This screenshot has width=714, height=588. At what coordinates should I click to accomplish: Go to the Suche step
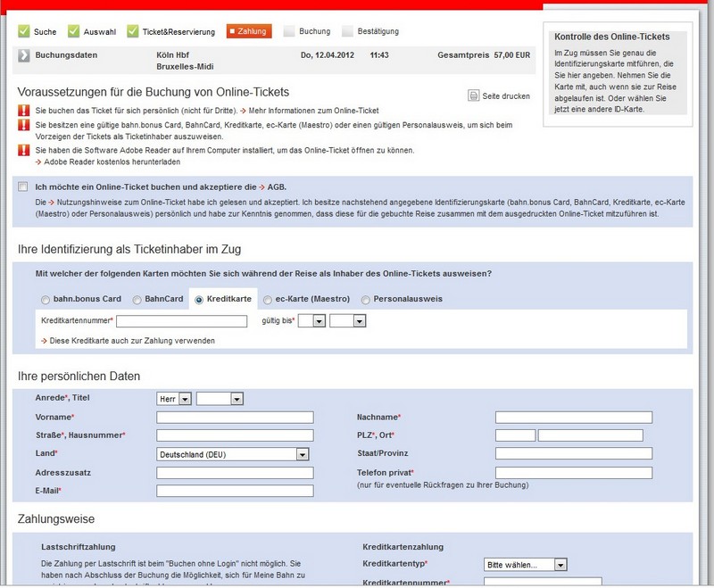[x=46, y=32]
